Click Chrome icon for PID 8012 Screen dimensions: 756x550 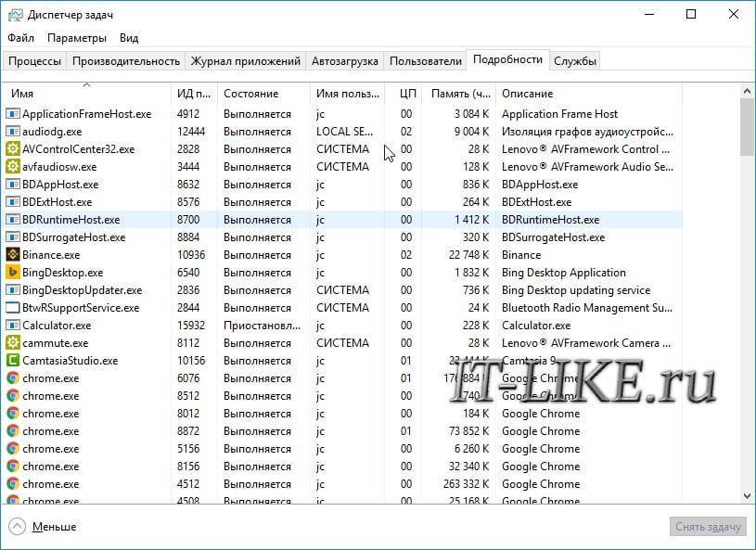tap(13, 414)
